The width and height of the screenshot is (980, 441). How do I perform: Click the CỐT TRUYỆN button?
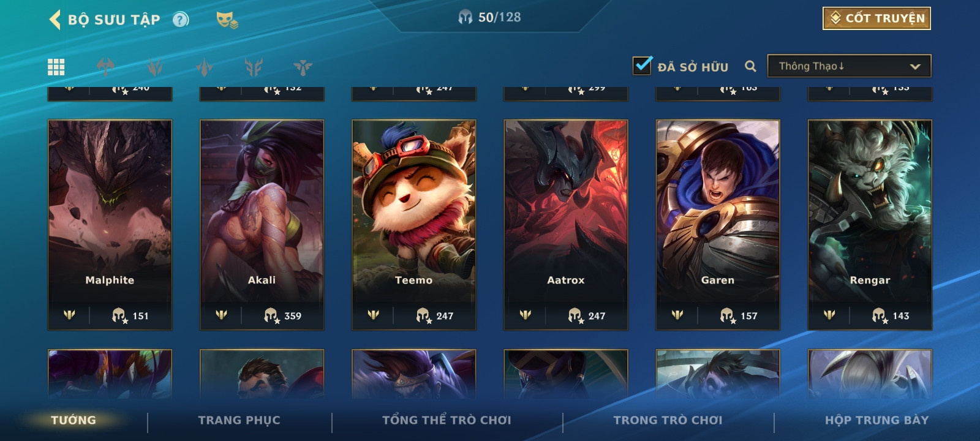click(x=876, y=18)
